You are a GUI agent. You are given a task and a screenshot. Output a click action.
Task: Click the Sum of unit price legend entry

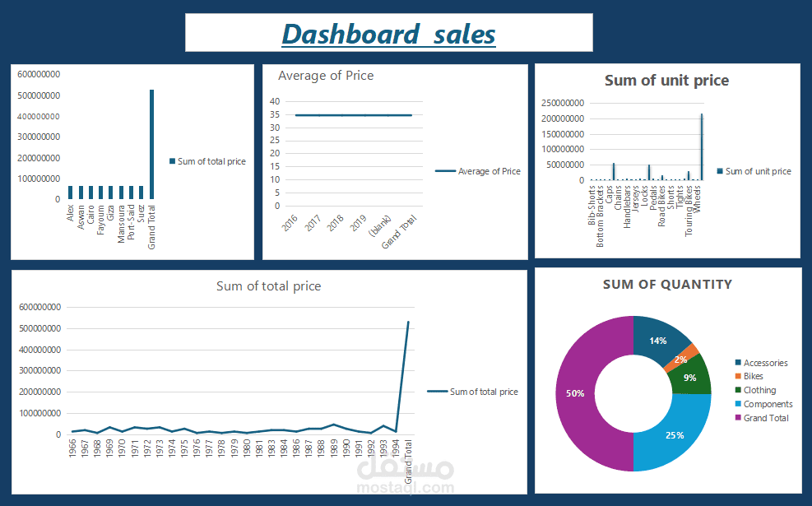(754, 171)
